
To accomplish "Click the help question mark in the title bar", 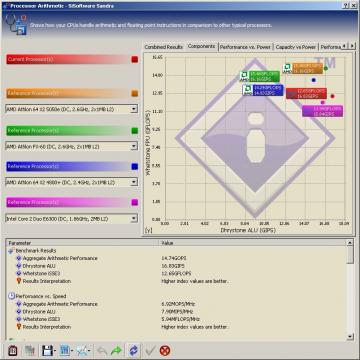I will pyautogui.click(x=347, y=5).
